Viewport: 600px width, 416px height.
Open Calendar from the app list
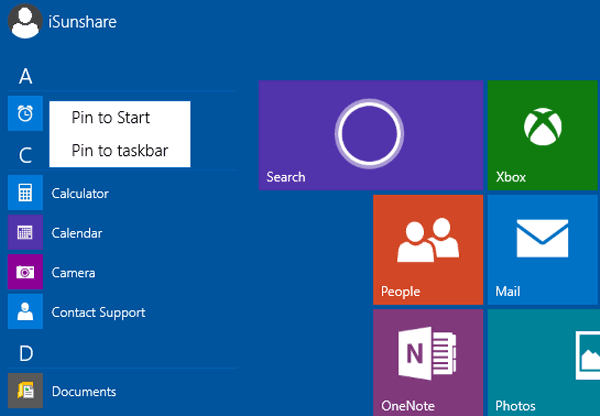pos(77,233)
